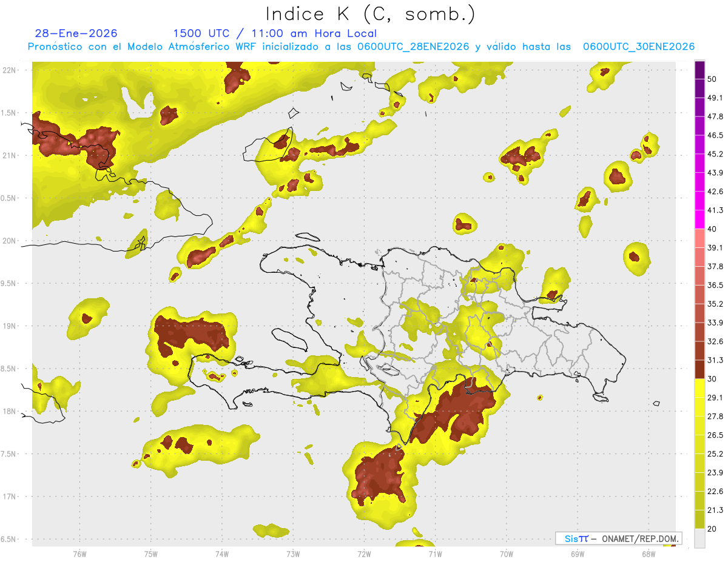Click the colorbar value 43.9
Viewport: 728px width, 562px height.
pyautogui.click(x=715, y=173)
